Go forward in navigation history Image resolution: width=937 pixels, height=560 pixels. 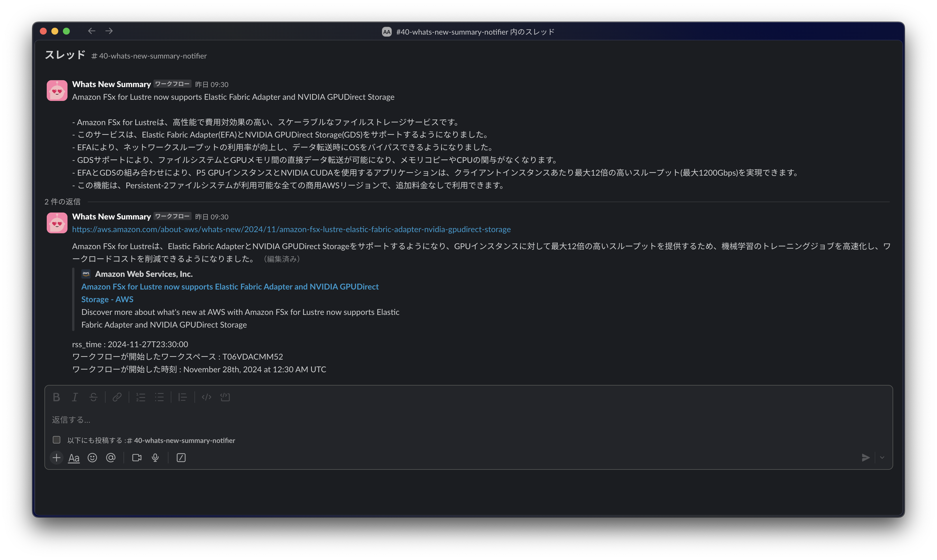coord(109,31)
